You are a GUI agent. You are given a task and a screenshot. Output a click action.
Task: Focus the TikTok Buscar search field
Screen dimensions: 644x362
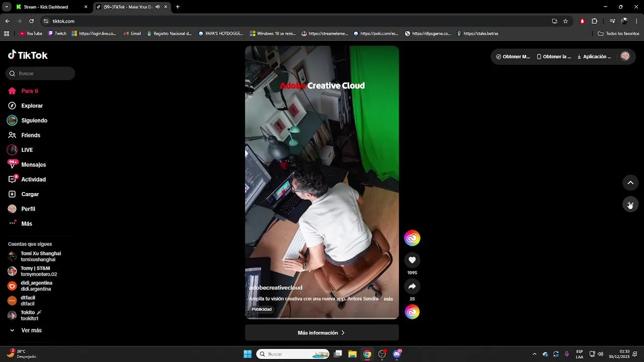click(x=40, y=73)
